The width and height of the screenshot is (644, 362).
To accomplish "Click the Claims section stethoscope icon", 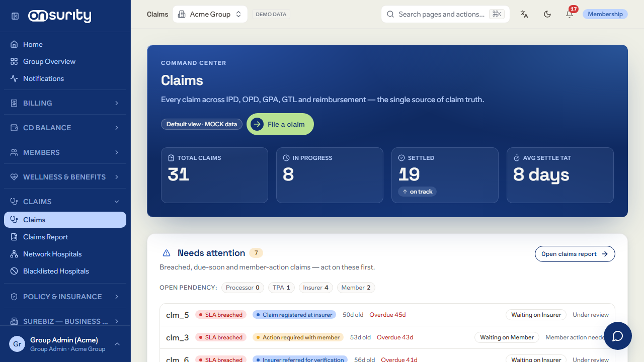I will click(14, 202).
